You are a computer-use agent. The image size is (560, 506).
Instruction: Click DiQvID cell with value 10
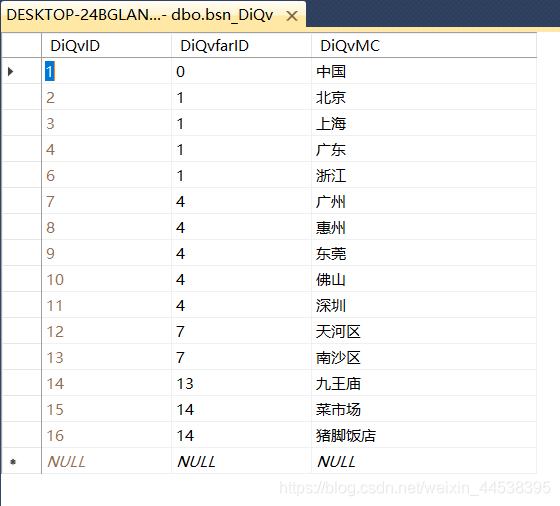pyautogui.click(x=106, y=280)
